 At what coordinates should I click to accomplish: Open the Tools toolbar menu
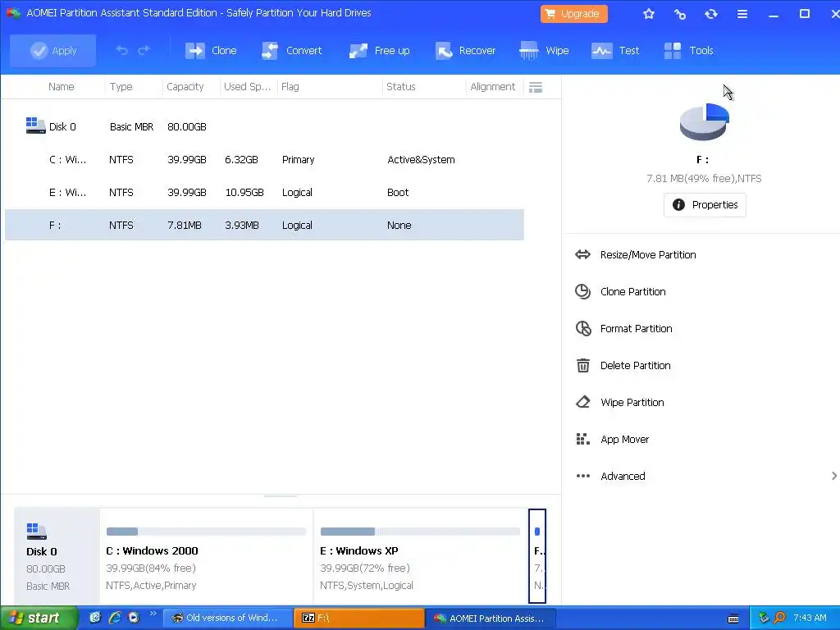tap(688, 50)
